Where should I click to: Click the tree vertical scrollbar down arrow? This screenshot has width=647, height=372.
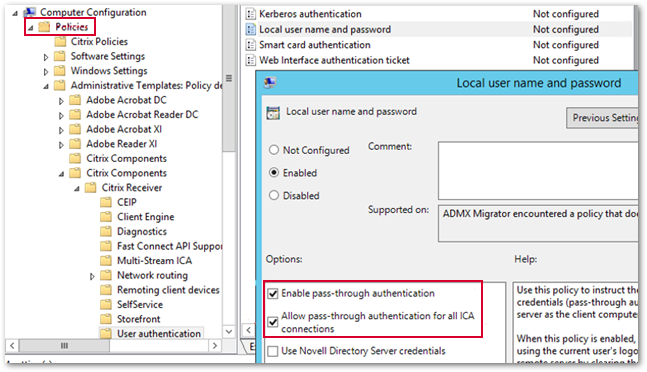tap(229, 331)
